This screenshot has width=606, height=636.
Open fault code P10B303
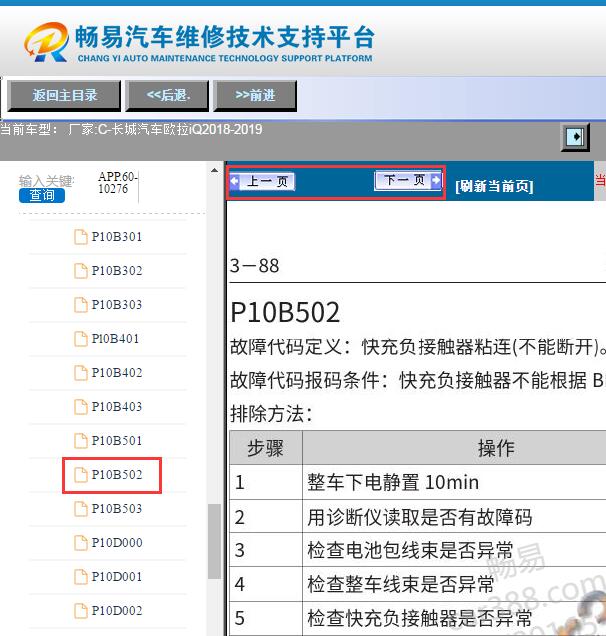coord(117,305)
